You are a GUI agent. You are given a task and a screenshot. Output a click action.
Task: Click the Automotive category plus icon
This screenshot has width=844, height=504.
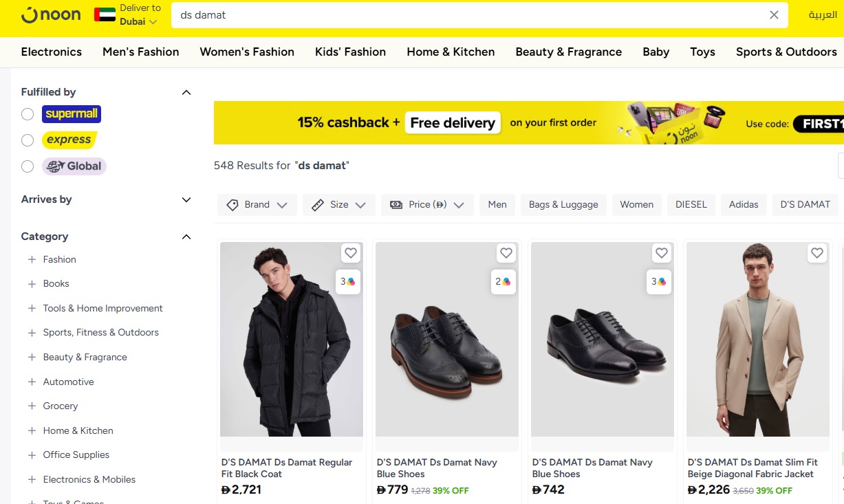(x=32, y=382)
